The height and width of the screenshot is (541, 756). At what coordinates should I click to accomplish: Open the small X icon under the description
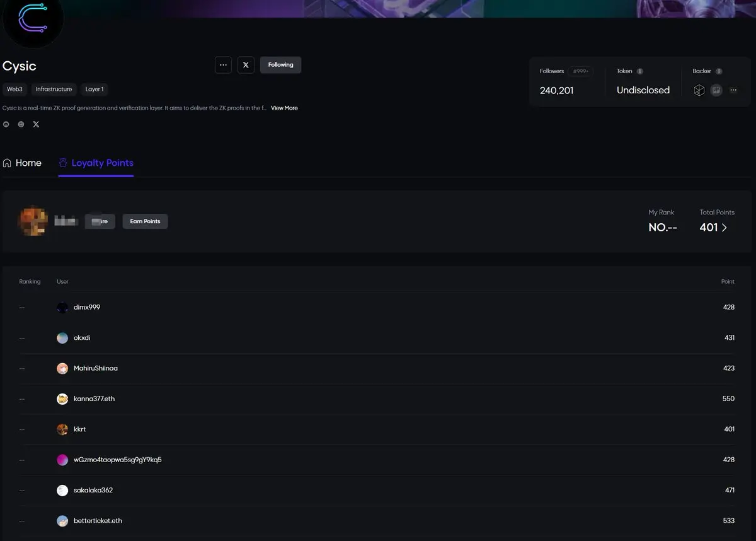tap(36, 124)
